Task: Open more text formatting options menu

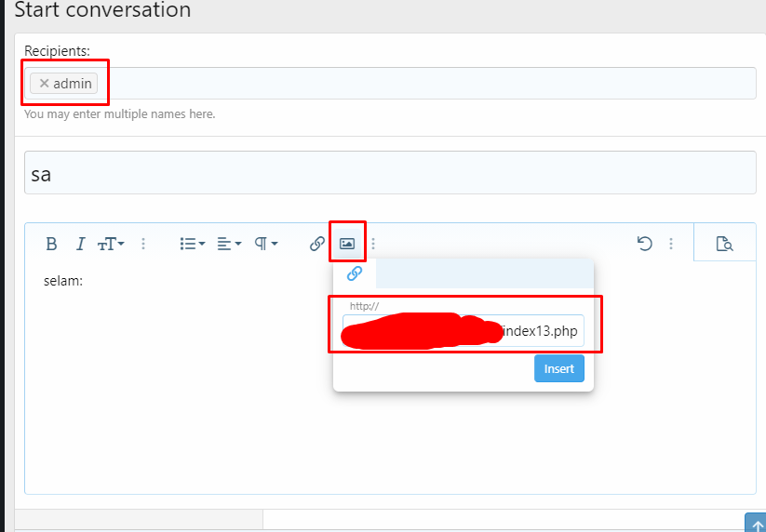Action: (143, 244)
